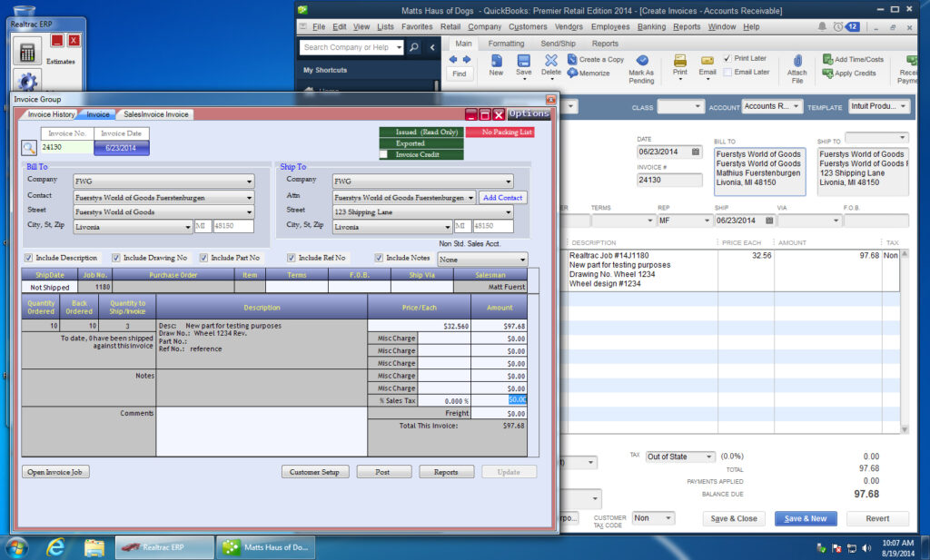The height and width of the screenshot is (560, 930).
Task: Open the SHIP date calendar icon
Action: click(769, 221)
